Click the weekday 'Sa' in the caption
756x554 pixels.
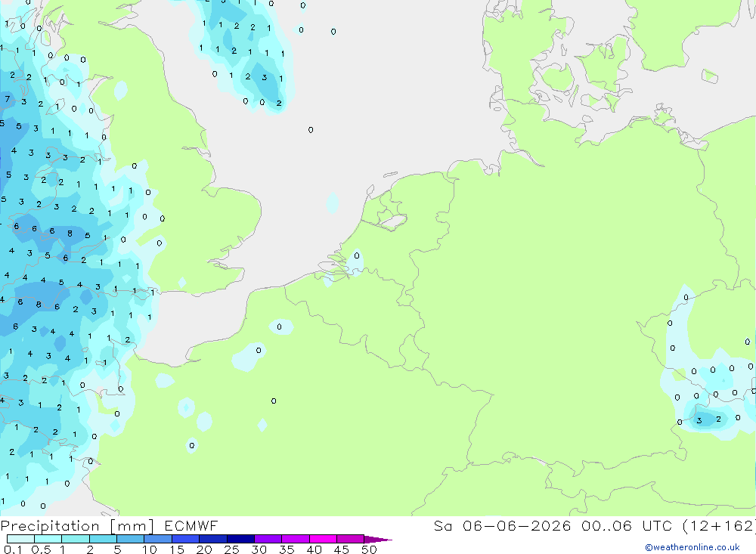click(442, 526)
